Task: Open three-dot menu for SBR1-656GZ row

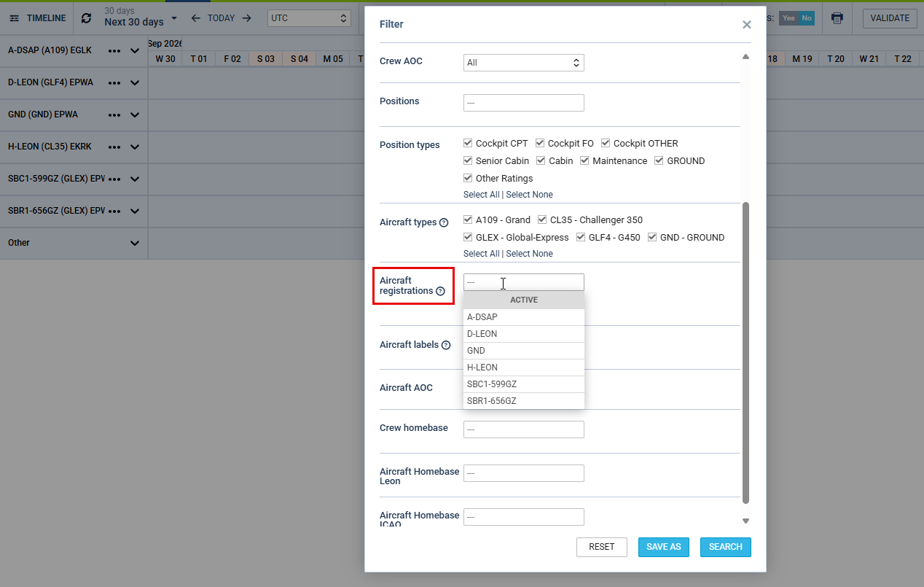Action: pos(114,211)
